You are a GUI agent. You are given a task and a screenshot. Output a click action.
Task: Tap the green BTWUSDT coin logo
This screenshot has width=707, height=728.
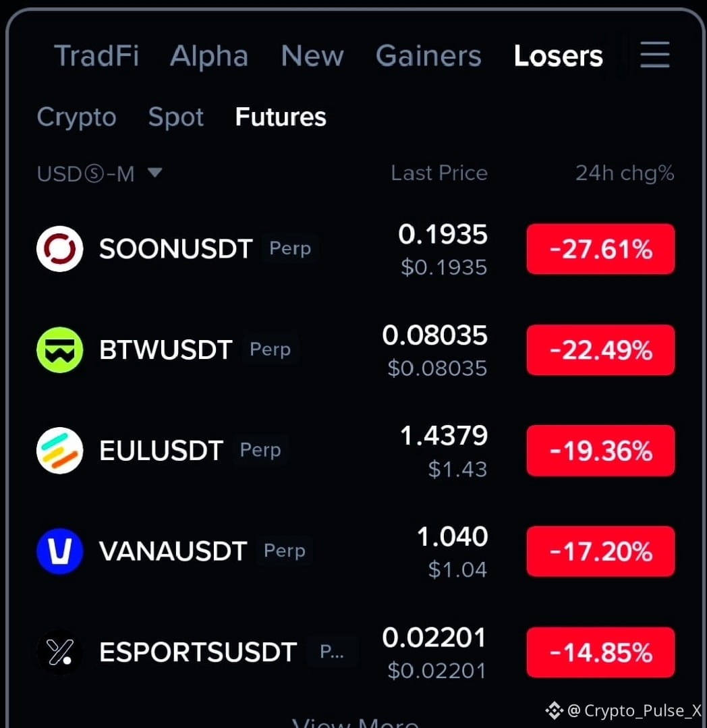click(60, 349)
